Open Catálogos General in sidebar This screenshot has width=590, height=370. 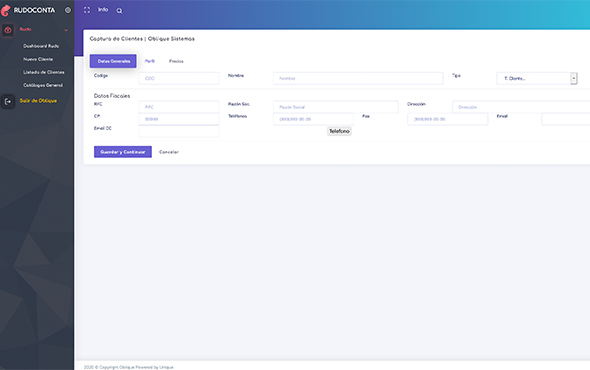43,85
